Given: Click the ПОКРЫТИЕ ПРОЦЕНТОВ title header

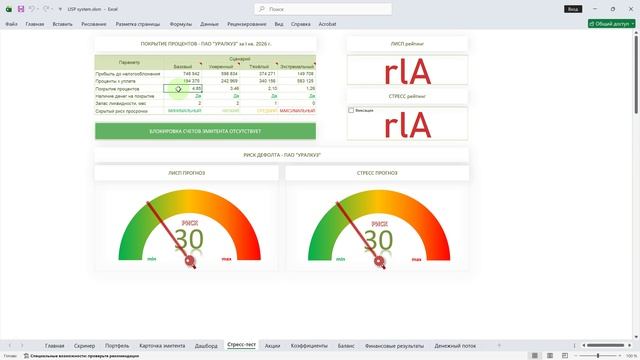Looking at the screenshot, I should coord(205,44).
